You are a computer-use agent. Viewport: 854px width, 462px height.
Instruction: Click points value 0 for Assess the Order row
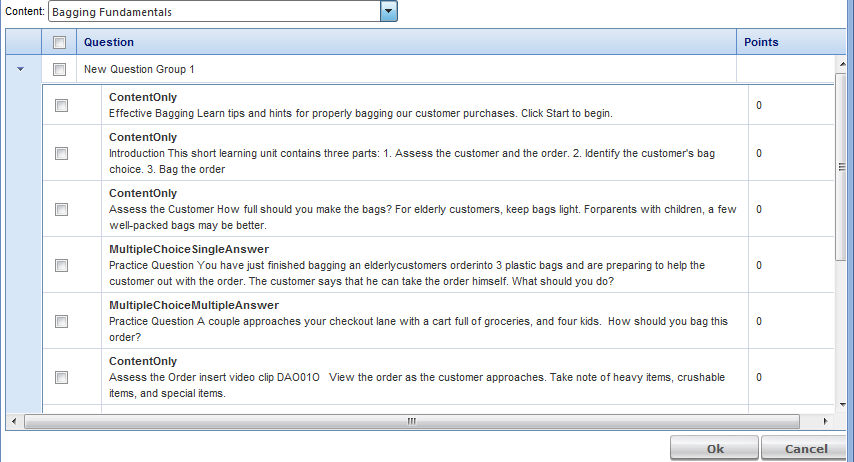click(x=759, y=377)
